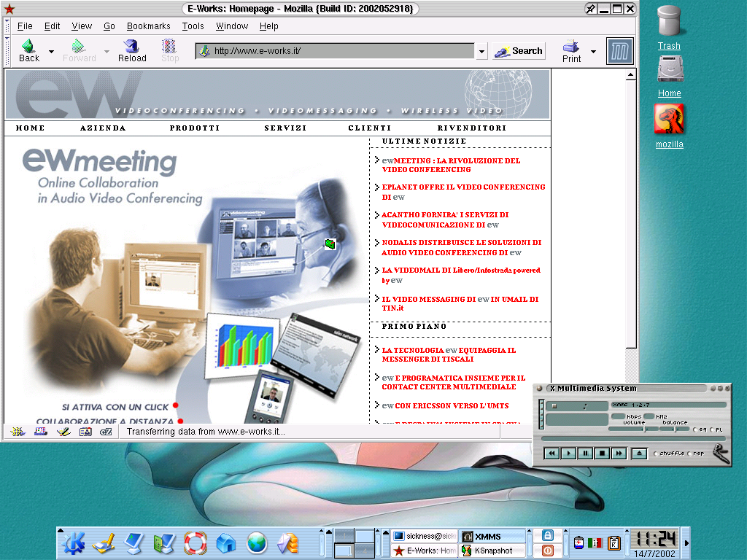747x560 pixels.
Task: Click the XMMS song position seek bar
Action: point(634,438)
